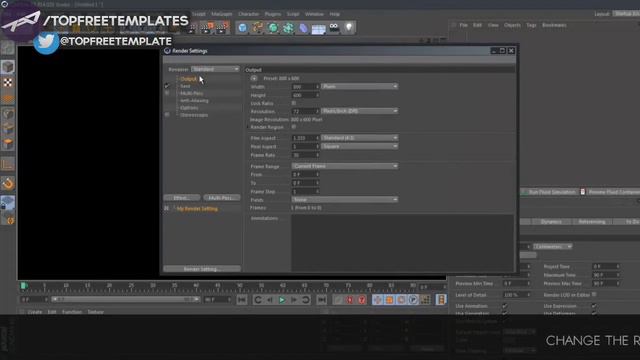Click the Autokeying red button
640x360 pixels.
(x=362, y=300)
